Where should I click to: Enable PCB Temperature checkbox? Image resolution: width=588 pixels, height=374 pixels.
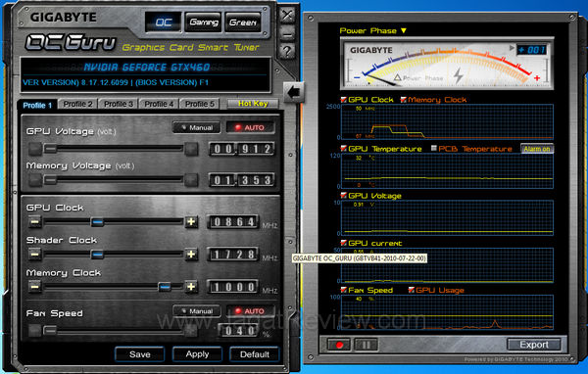coord(434,149)
